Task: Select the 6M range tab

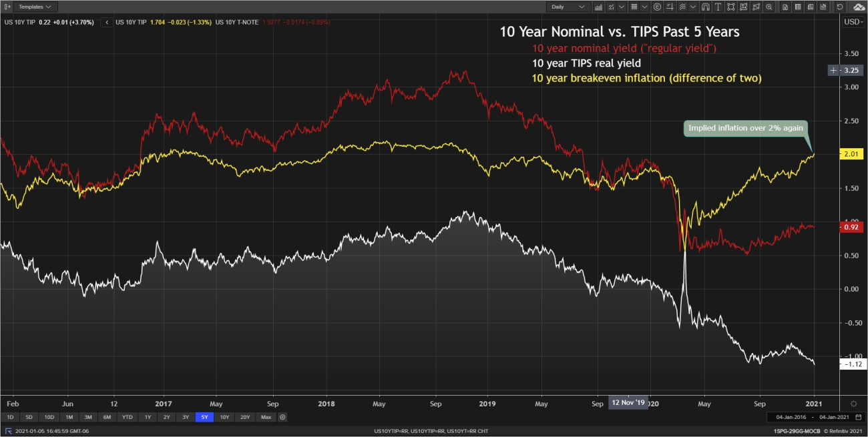Action: [107, 417]
